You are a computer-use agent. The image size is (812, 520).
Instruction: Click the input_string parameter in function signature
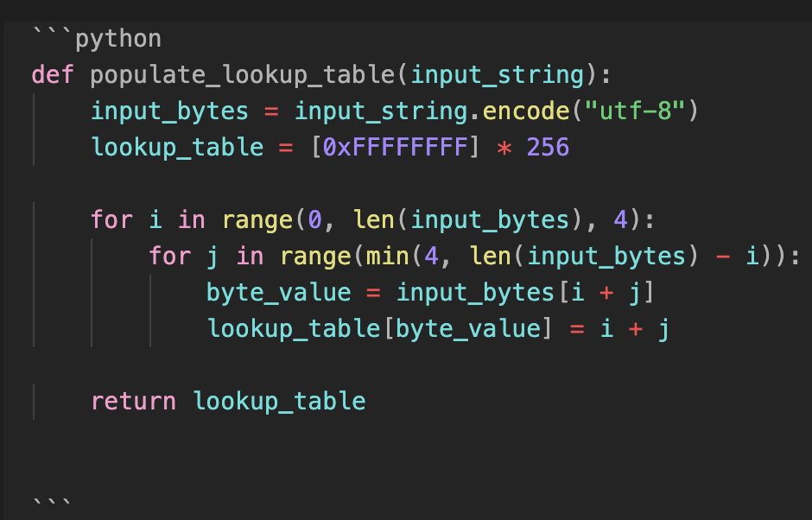[x=498, y=75]
